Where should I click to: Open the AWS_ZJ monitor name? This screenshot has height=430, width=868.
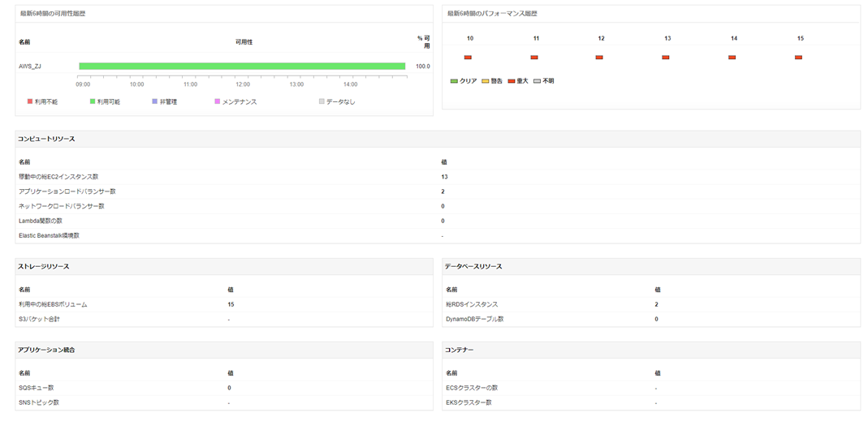pos(30,67)
